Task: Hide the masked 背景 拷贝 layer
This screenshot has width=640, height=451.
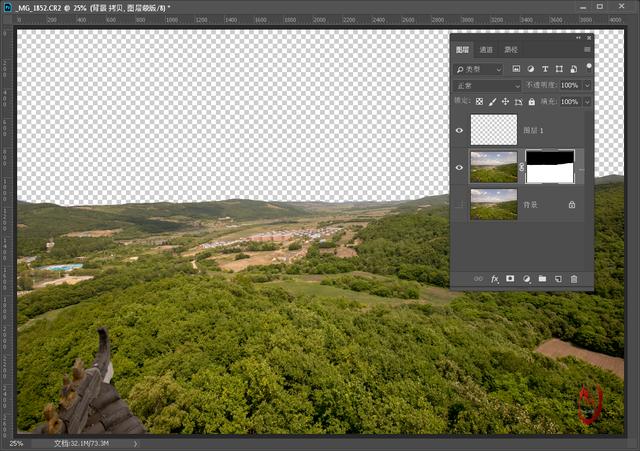Action: (460, 167)
